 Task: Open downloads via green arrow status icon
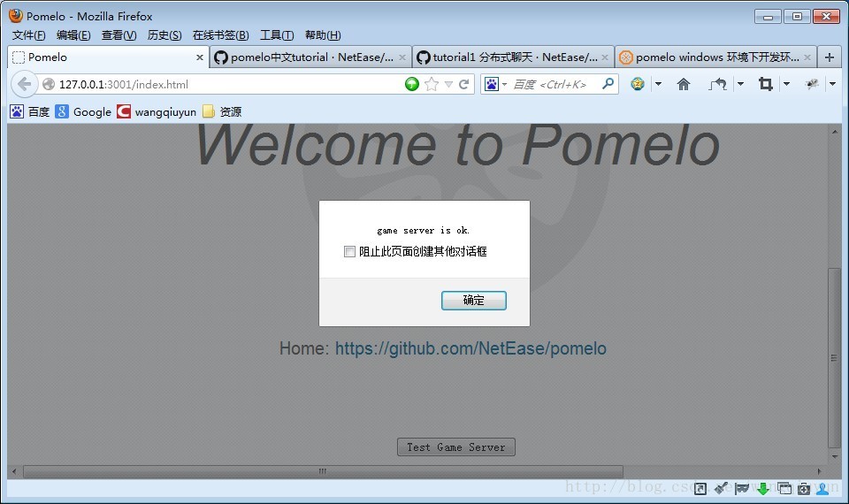(763, 489)
